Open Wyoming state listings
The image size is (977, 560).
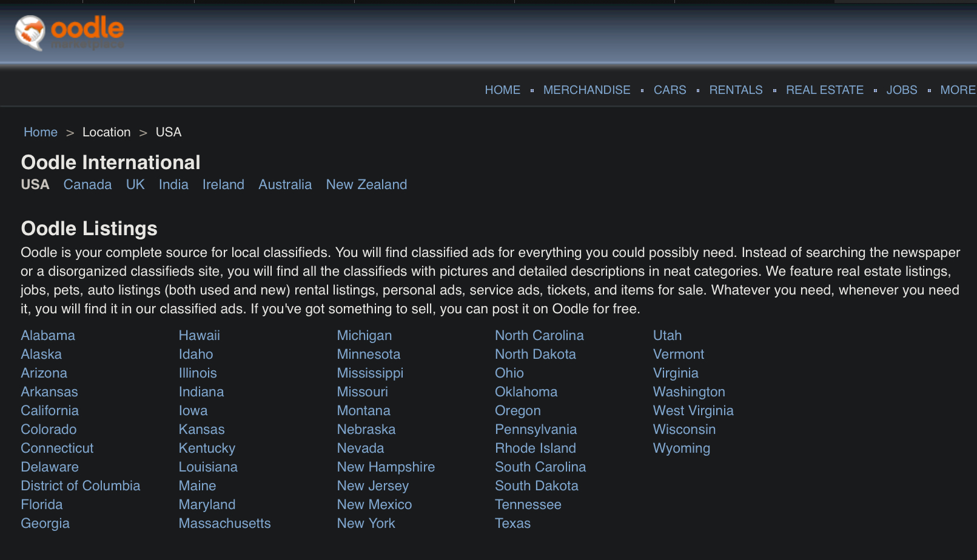682,448
